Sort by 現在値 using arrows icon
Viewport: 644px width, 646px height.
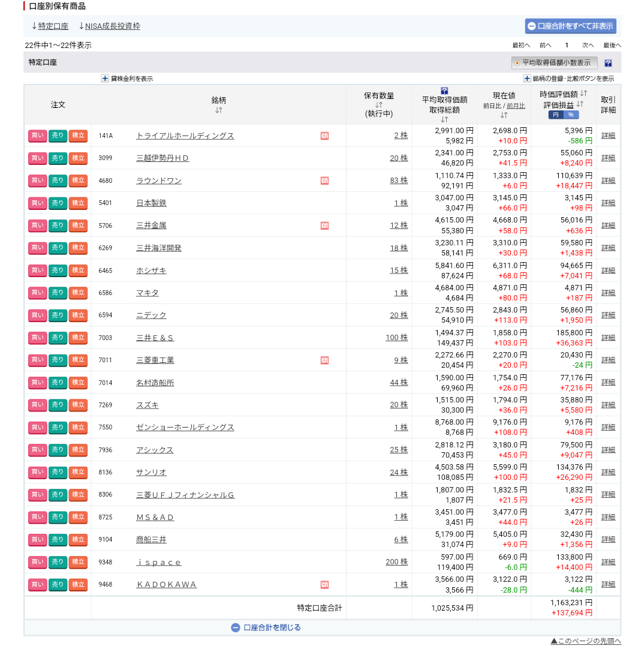point(504,115)
